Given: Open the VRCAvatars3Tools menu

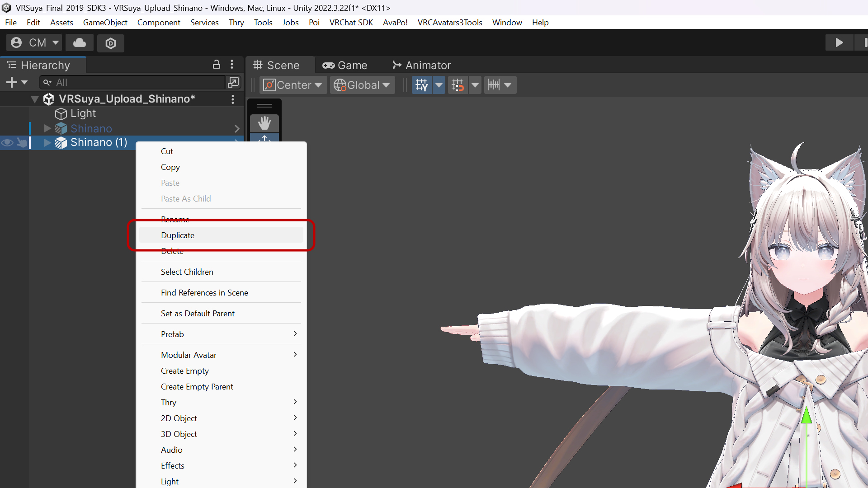Looking at the screenshot, I should [450, 23].
